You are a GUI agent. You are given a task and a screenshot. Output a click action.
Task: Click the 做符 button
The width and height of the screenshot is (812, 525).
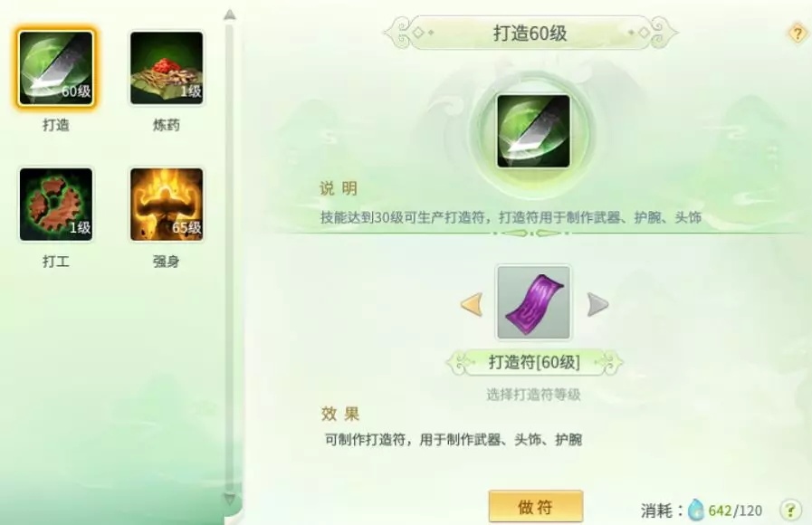point(536,506)
